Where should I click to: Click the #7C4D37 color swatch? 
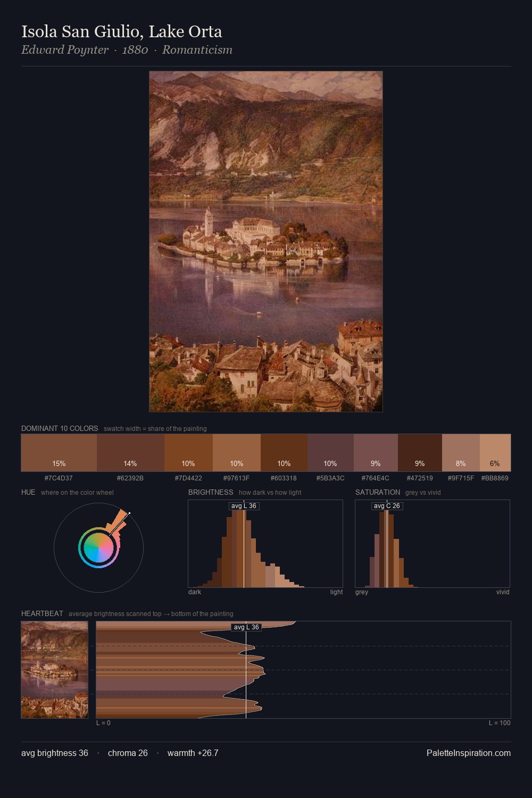coord(59,453)
